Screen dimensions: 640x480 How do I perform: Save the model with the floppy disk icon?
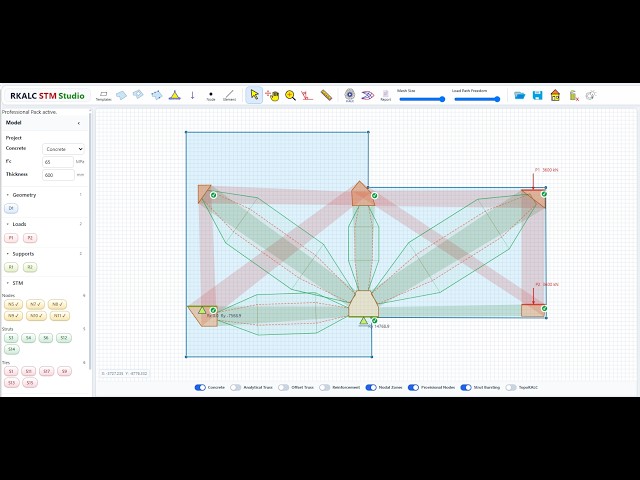[538, 96]
